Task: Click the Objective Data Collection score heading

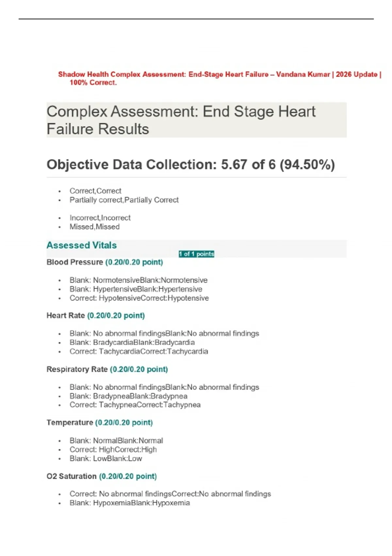Action: [x=191, y=165]
